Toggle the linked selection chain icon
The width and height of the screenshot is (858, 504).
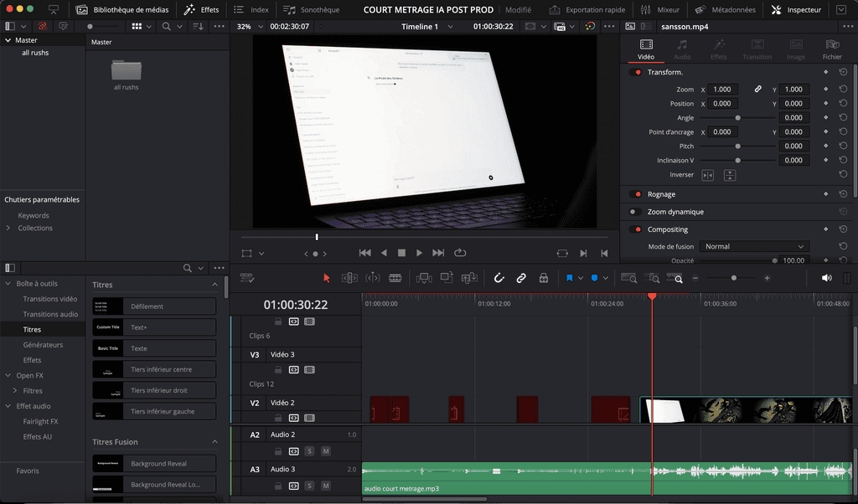pyautogui.click(x=521, y=278)
